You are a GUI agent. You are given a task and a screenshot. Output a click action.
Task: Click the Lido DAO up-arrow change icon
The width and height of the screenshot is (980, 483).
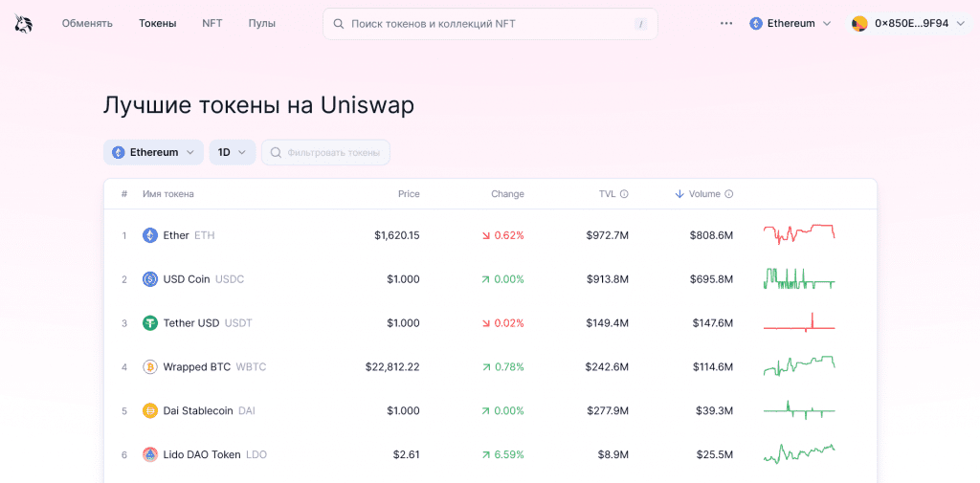pyautogui.click(x=486, y=454)
